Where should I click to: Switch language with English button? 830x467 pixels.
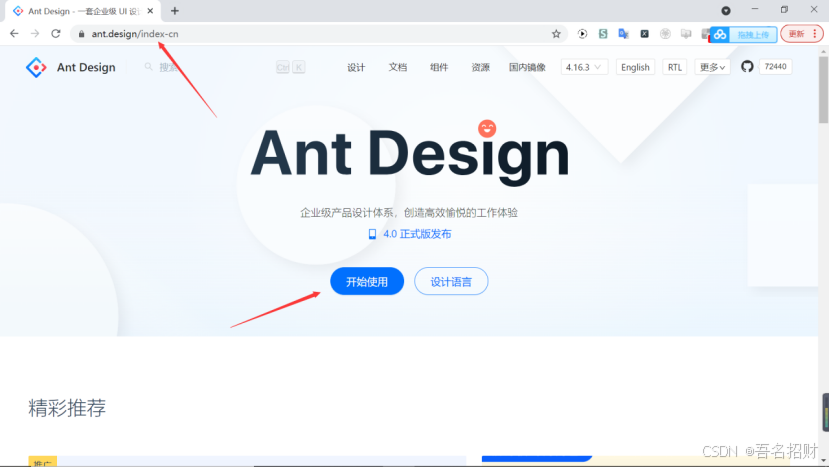pyautogui.click(x=635, y=67)
